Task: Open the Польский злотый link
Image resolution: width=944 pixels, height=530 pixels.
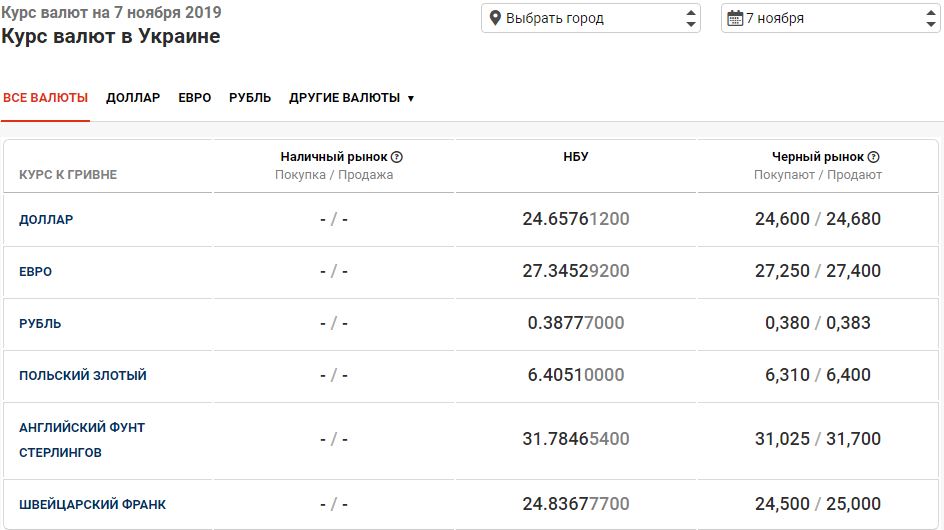Action: [83, 375]
